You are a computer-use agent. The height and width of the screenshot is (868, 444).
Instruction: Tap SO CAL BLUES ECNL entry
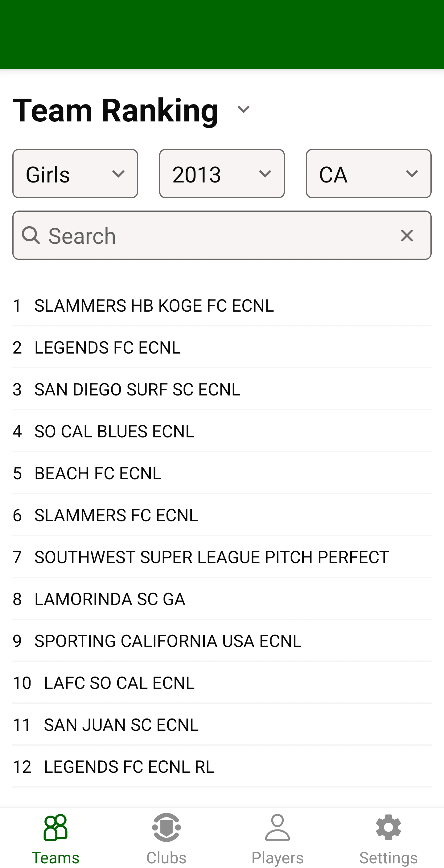click(114, 431)
